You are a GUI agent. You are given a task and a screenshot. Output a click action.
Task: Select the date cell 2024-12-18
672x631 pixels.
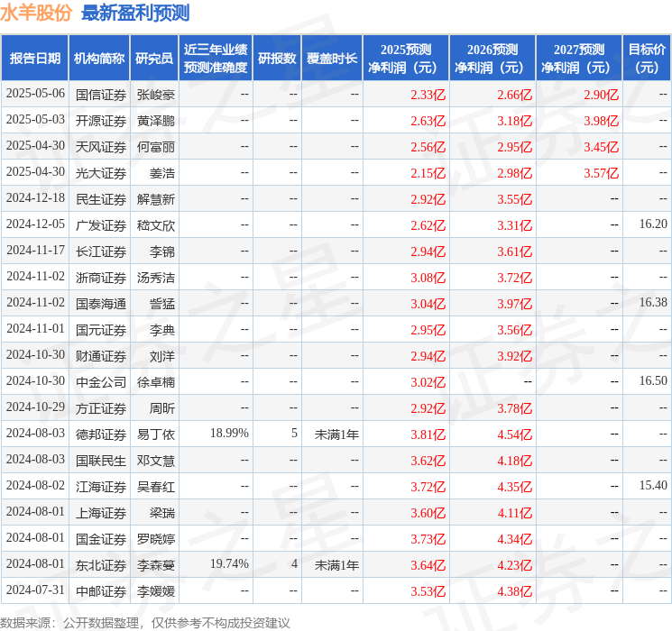35,198
